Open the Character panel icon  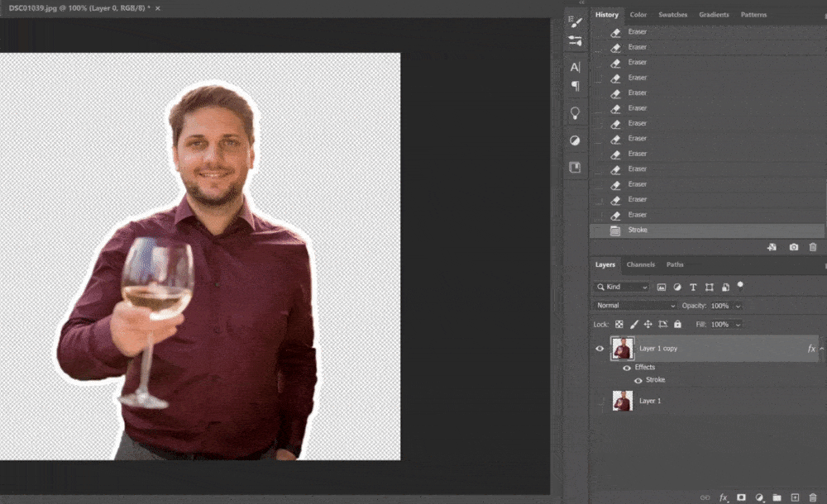coord(576,67)
